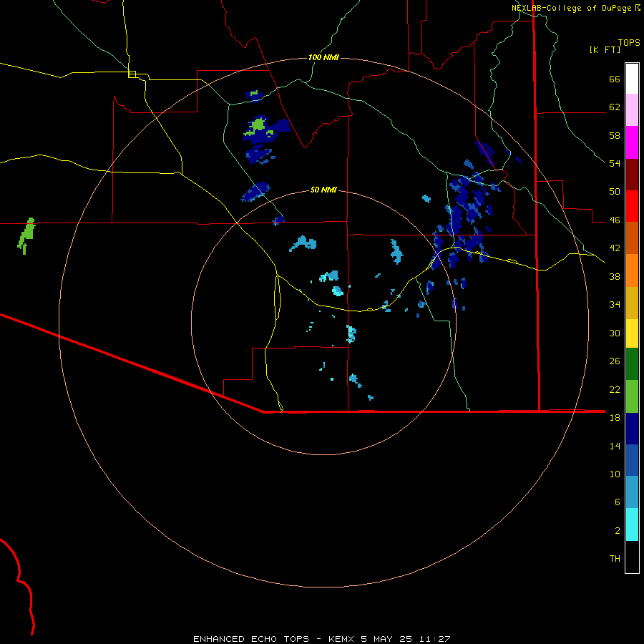This screenshot has height=644, width=644.
Task: Click legend value 58
Action: [615, 135]
